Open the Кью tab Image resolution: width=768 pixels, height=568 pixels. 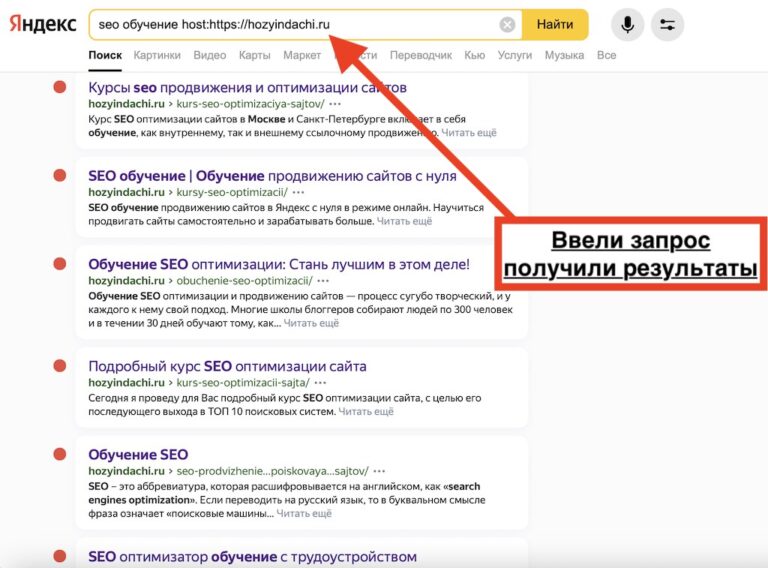click(475, 55)
